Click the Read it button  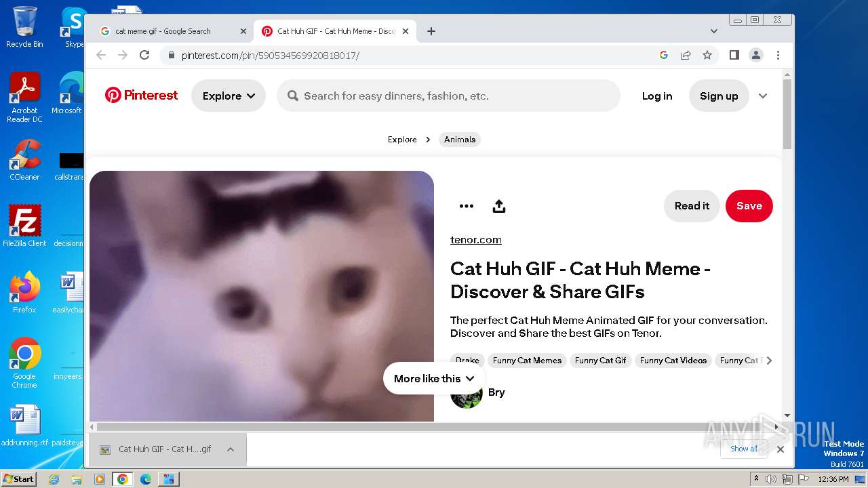click(692, 206)
